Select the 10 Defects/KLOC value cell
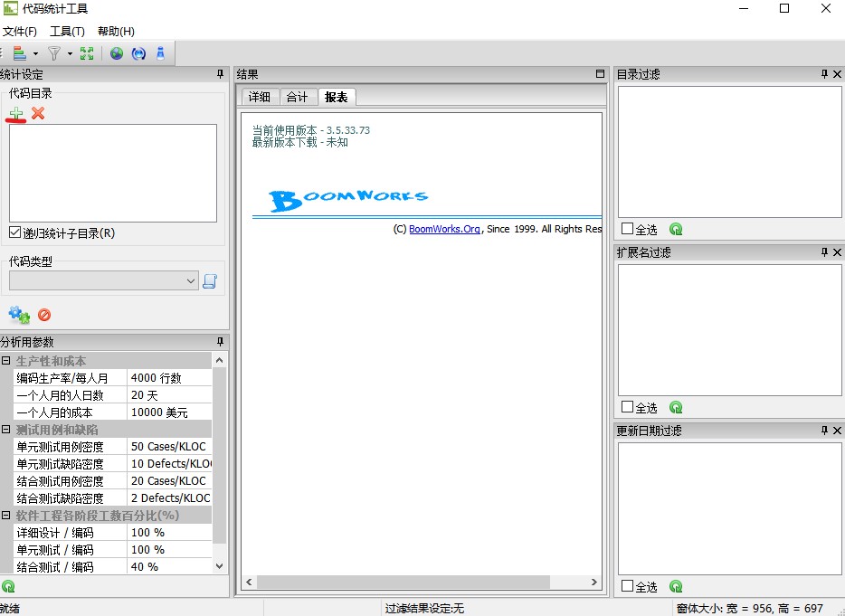This screenshot has width=845, height=616. pos(169,463)
